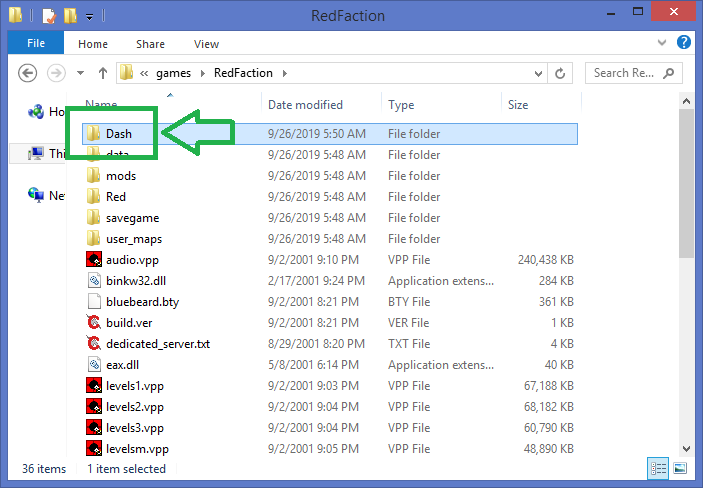Select the audio.vpp file icon

pos(94,260)
